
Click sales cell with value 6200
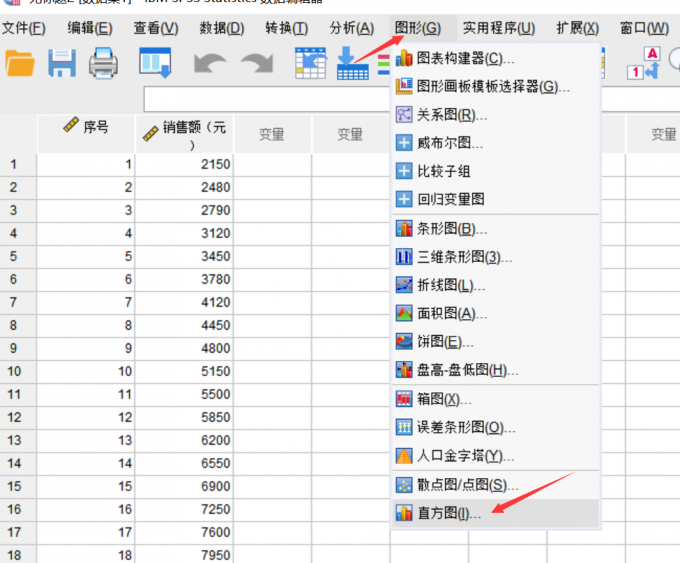point(184,440)
